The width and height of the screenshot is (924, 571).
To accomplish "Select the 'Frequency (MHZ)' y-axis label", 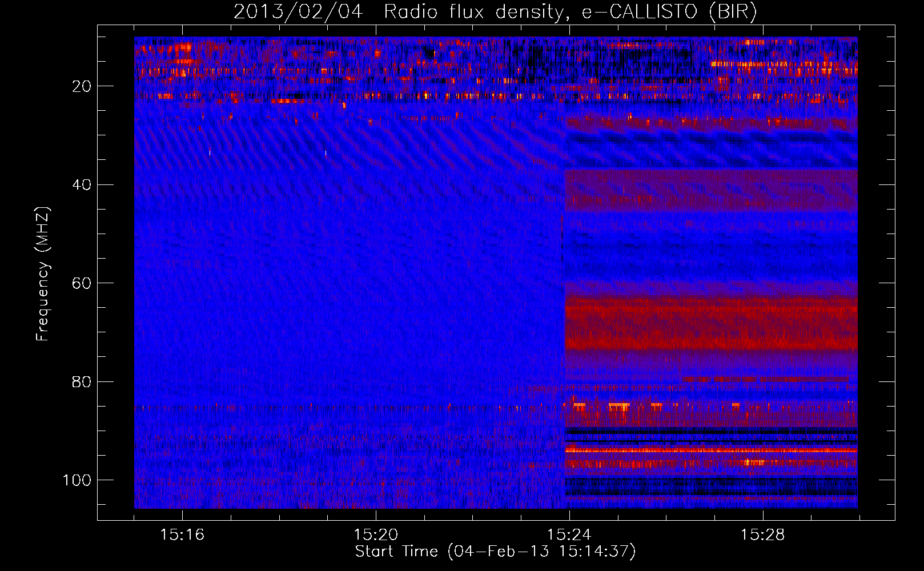I will [x=43, y=274].
